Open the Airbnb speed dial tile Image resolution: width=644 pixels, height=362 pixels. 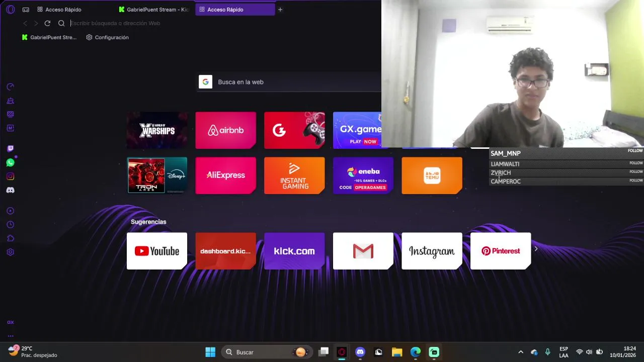point(225,130)
